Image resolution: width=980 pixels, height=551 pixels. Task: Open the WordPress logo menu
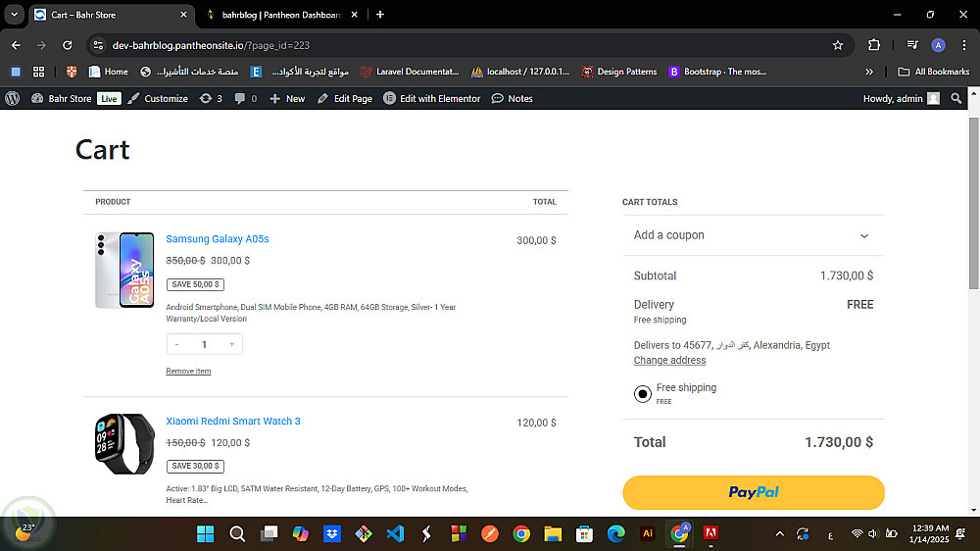[13, 98]
